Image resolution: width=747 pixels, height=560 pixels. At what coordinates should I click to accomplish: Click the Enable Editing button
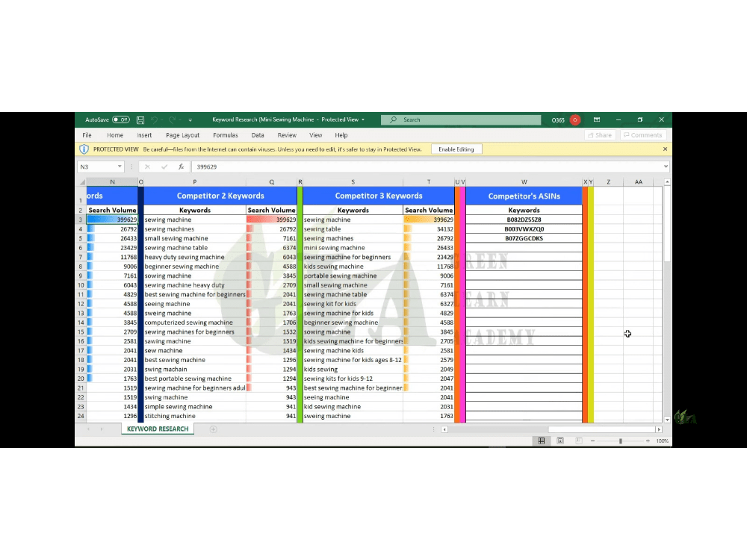pyautogui.click(x=456, y=149)
